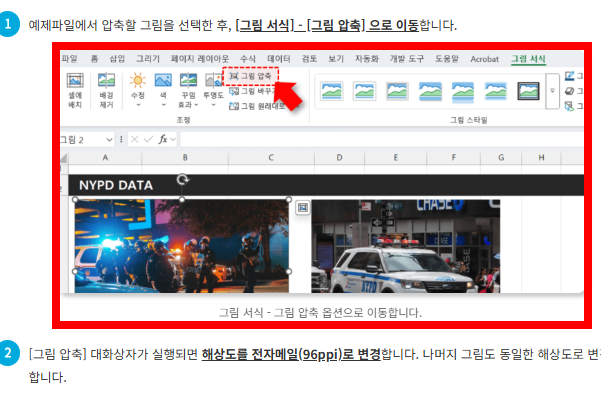
Task: Select column B header
Action: click(185, 158)
